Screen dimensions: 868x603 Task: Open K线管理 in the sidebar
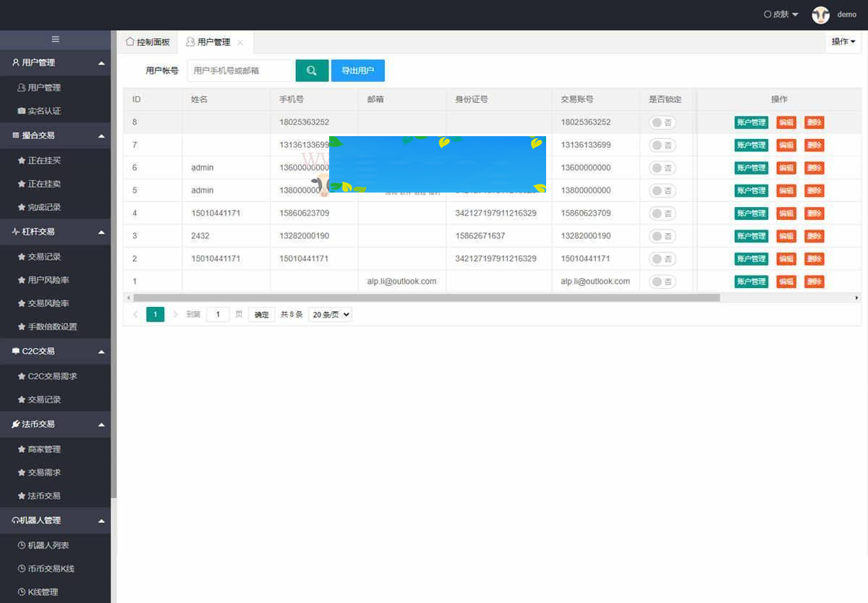pyautogui.click(x=42, y=592)
